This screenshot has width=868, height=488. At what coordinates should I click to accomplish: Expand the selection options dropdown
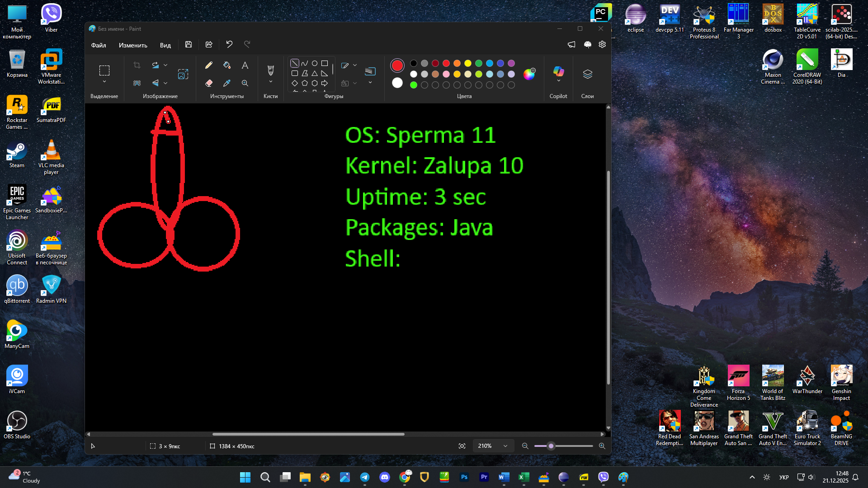pyautogui.click(x=104, y=82)
